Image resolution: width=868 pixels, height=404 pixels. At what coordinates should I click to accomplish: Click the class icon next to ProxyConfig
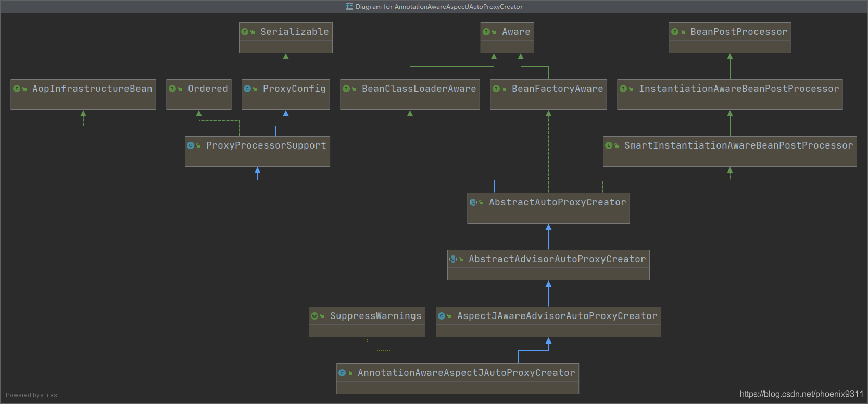247,89
